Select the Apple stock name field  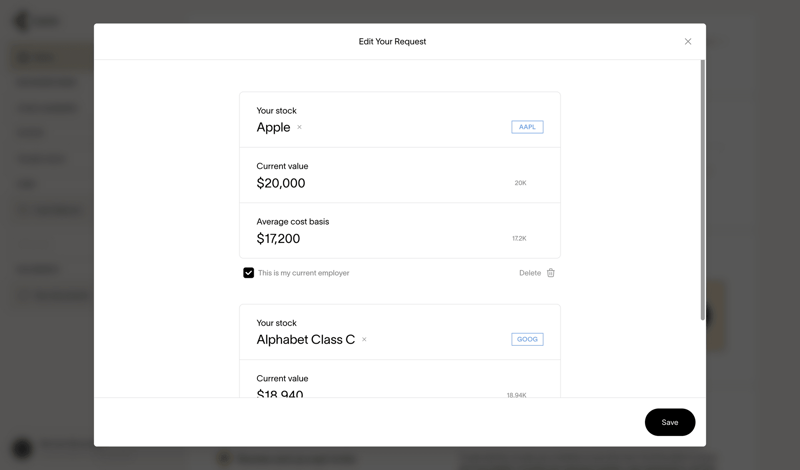coord(273,128)
